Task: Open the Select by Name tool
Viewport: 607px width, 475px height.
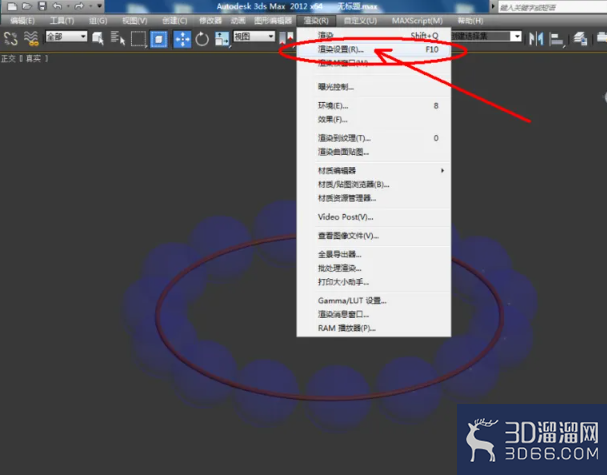Action: tap(118, 38)
